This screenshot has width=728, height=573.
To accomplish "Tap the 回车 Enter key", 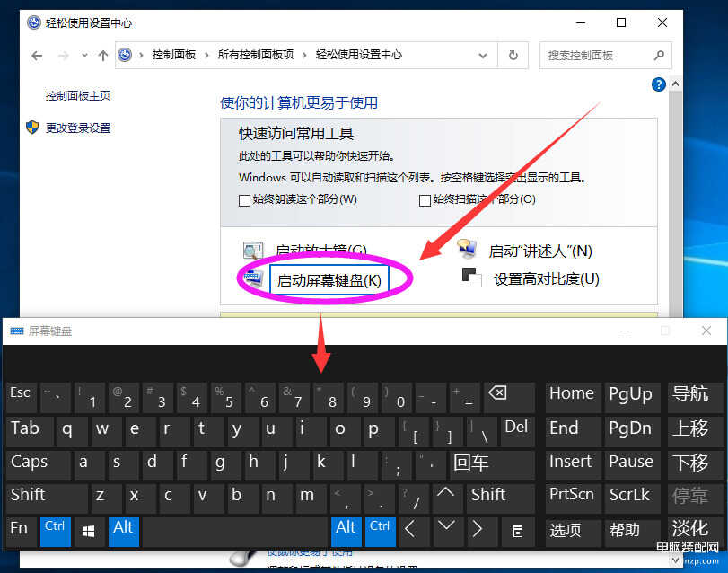I will tap(492, 465).
